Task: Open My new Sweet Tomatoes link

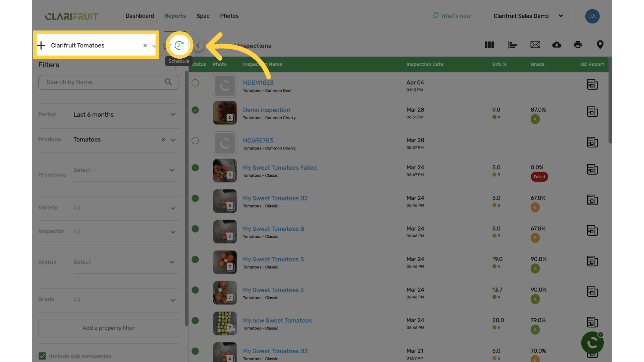Action: tap(277, 320)
